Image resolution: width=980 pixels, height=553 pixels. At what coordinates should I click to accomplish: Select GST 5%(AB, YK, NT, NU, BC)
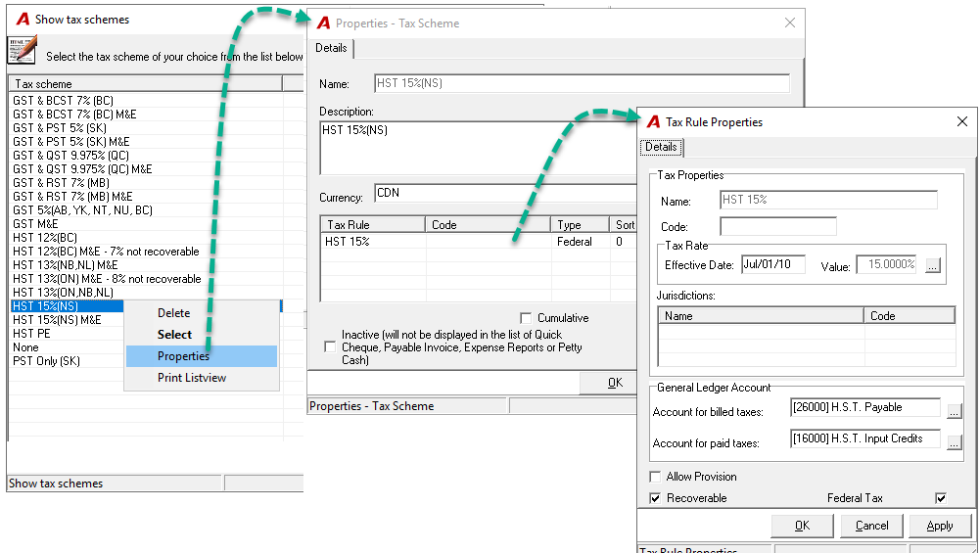(x=82, y=210)
